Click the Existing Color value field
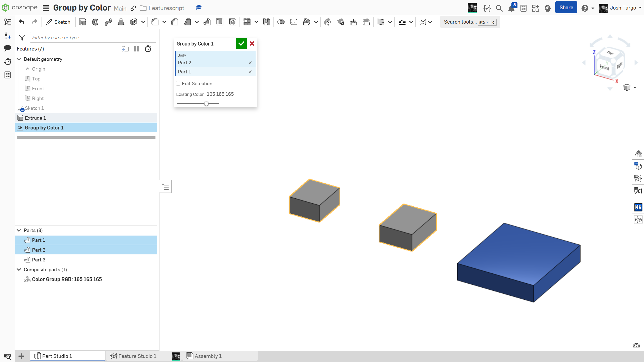644x362 pixels. coord(227,94)
